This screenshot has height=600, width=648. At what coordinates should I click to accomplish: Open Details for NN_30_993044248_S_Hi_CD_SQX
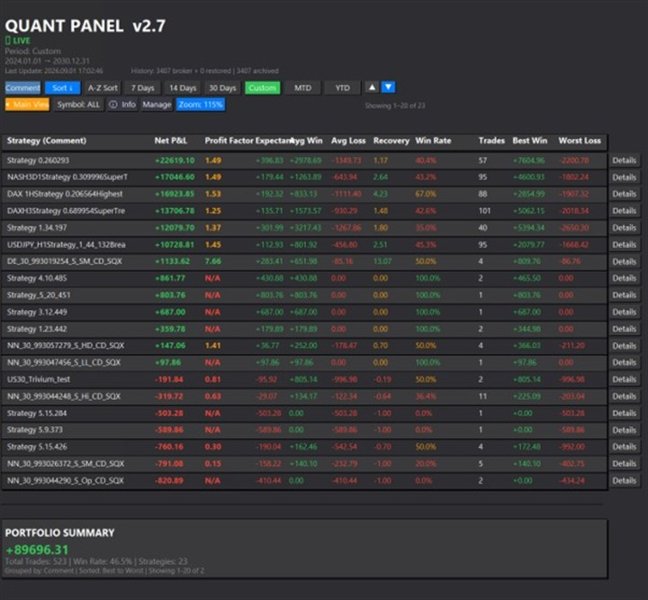click(x=624, y=396)
